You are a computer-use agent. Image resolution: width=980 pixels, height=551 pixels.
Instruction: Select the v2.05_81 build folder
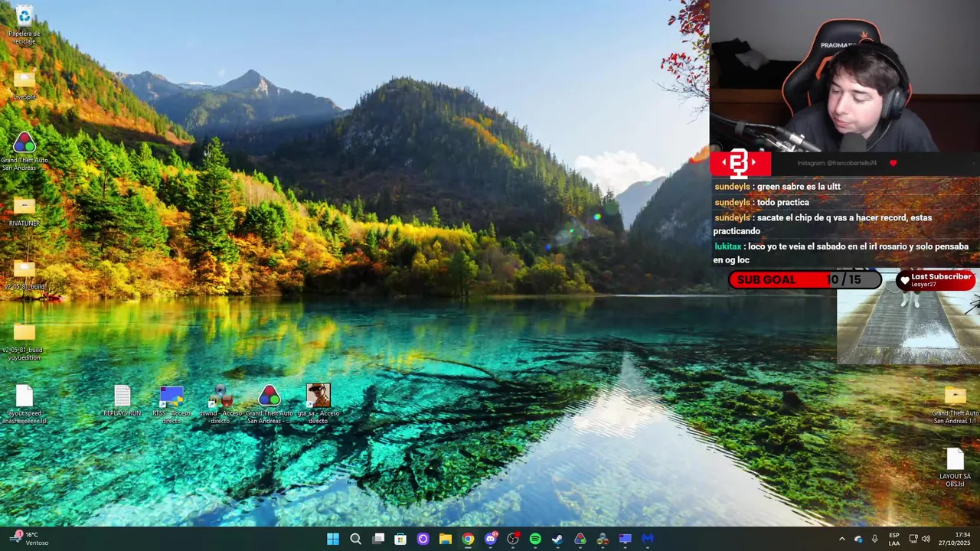[x=24, y=275]
